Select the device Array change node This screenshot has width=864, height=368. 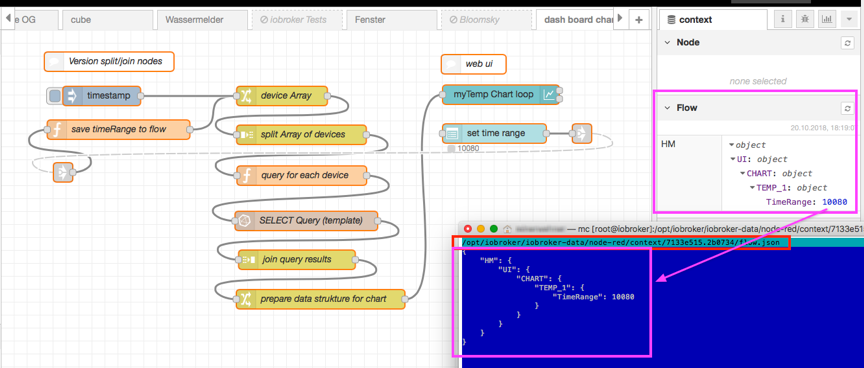point(282,96)
